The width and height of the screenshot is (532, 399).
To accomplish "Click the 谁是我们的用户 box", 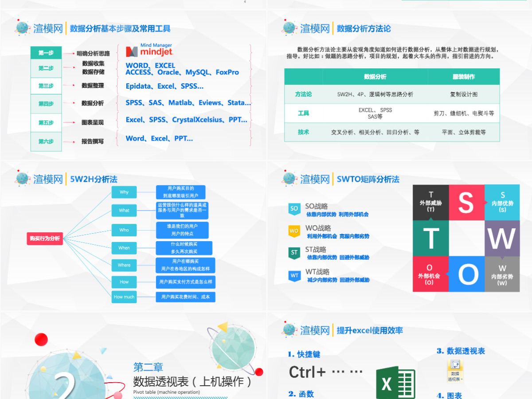I will 182,230.
